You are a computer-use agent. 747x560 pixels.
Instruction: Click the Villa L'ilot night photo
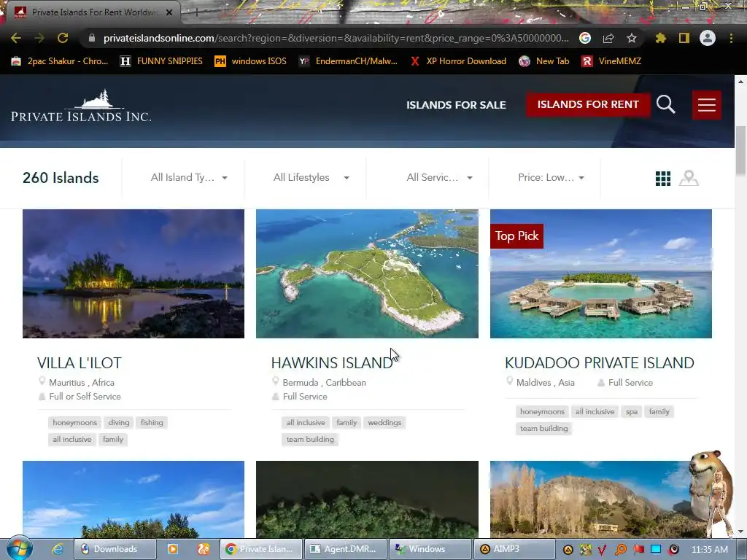click(133, 274)
